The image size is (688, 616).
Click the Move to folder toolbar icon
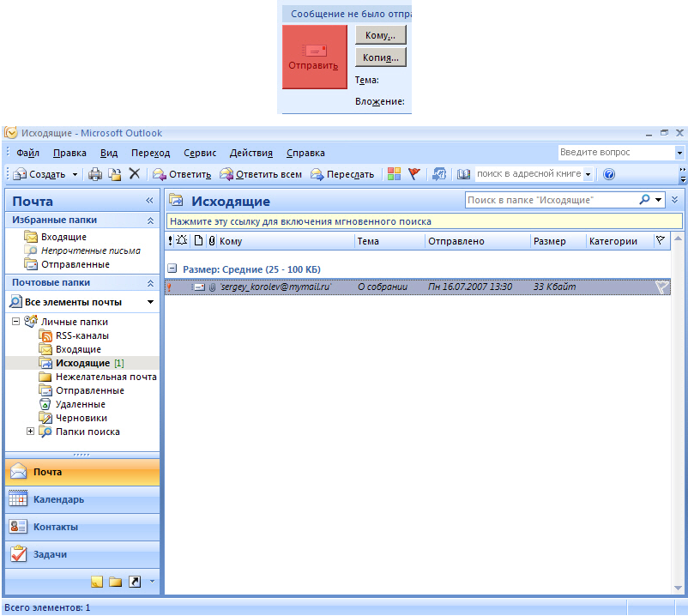[115, 174]
